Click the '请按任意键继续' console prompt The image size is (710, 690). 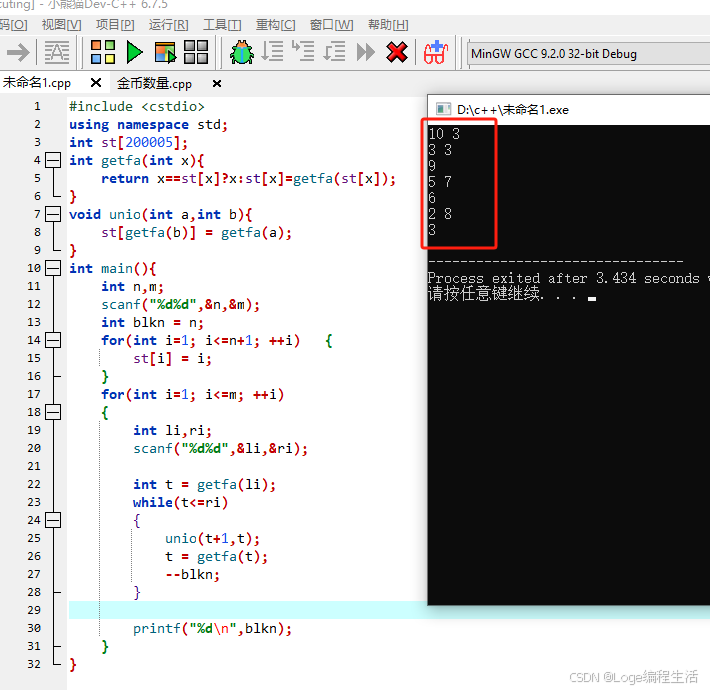(x=484, y=294)
